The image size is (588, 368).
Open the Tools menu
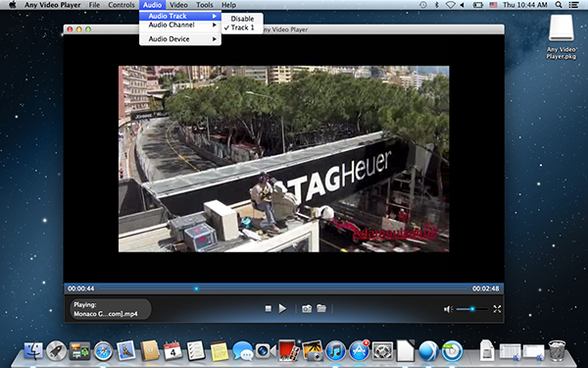(x=205, y=5)
